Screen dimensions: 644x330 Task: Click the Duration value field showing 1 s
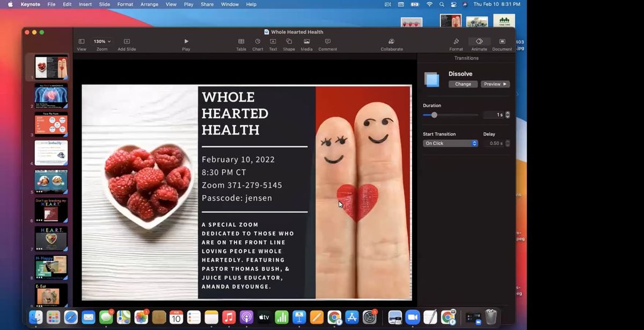pyautogui.click(x=493, y=115)
